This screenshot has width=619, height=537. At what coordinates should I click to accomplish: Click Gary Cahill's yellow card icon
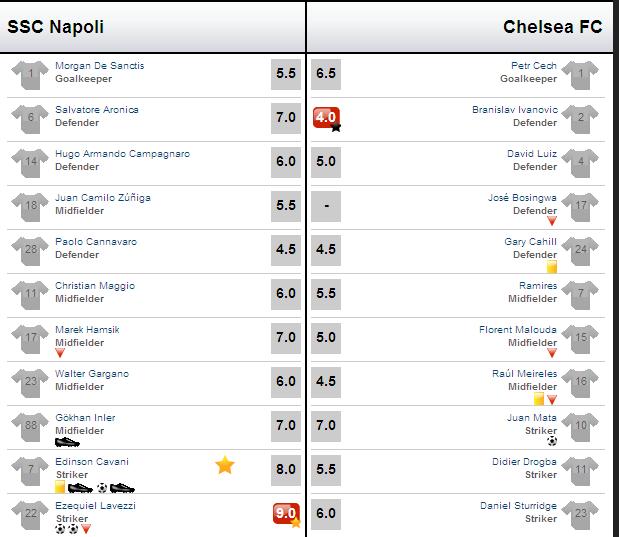[x=552, y=267]
